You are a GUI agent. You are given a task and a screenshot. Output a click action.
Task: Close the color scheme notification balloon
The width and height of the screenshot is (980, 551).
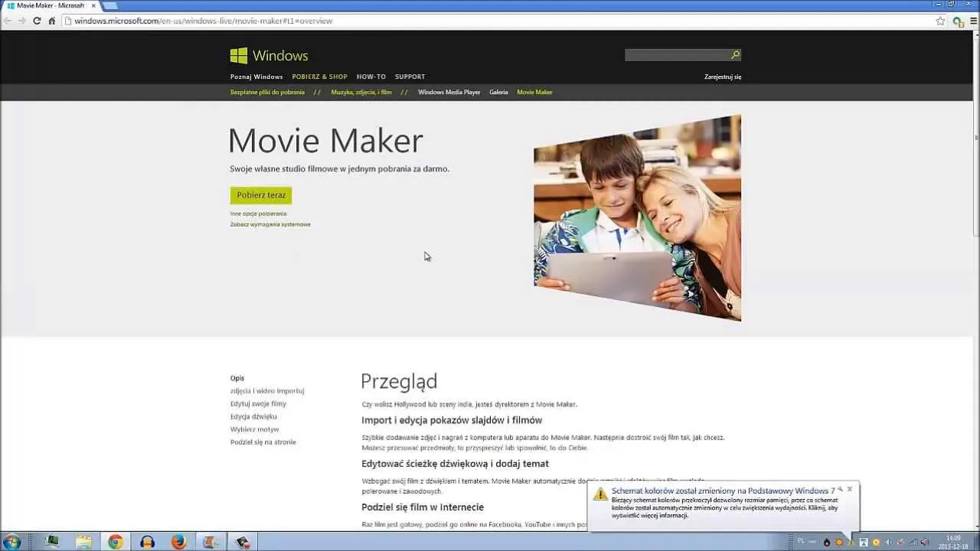point(850,489)
